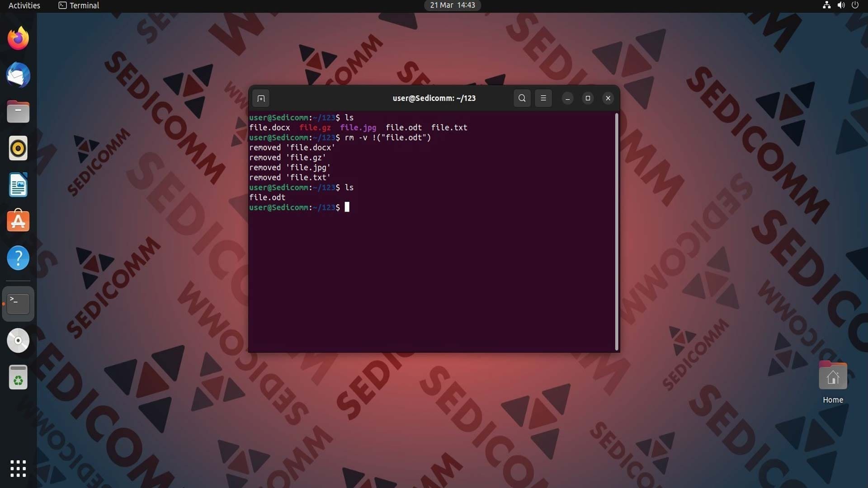868x488 pixels.
Task: Open the Home folder on the desktop
Action: click(x=833, y=382)
